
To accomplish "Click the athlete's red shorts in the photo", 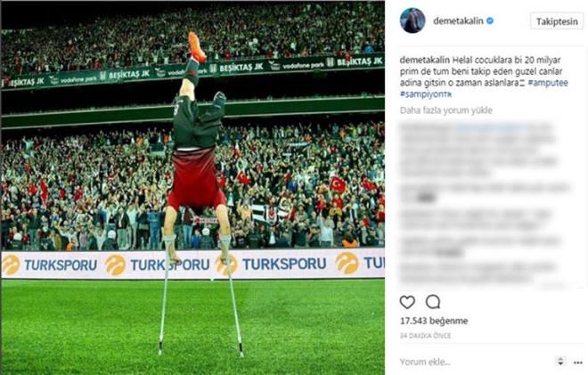I will [196, 178].
